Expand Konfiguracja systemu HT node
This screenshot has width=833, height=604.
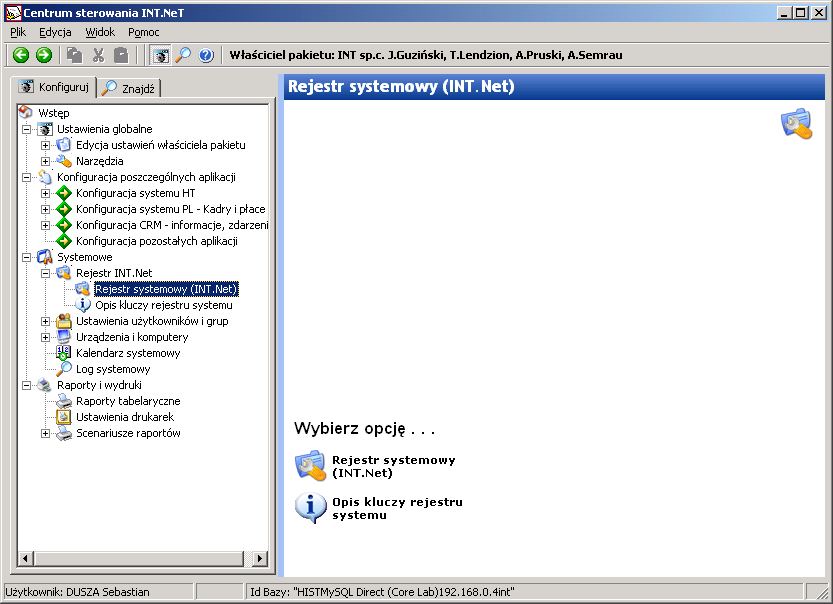[45, 193]
